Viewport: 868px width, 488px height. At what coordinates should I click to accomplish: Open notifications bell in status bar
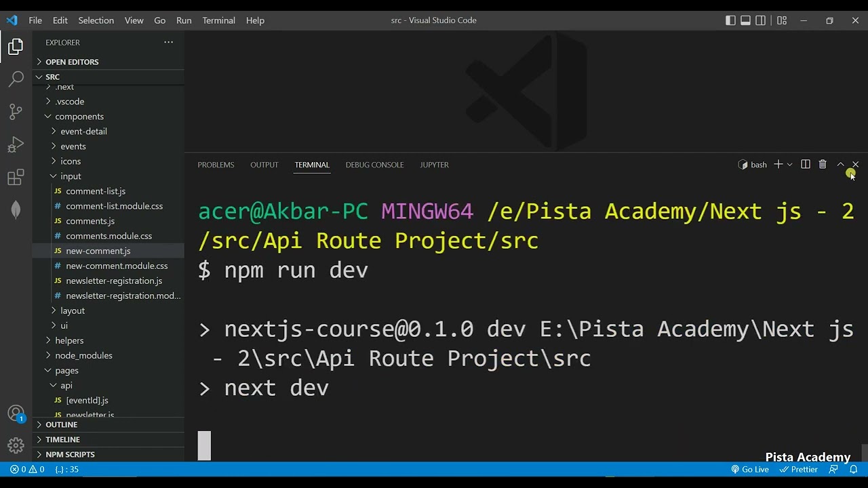point(853,469)
